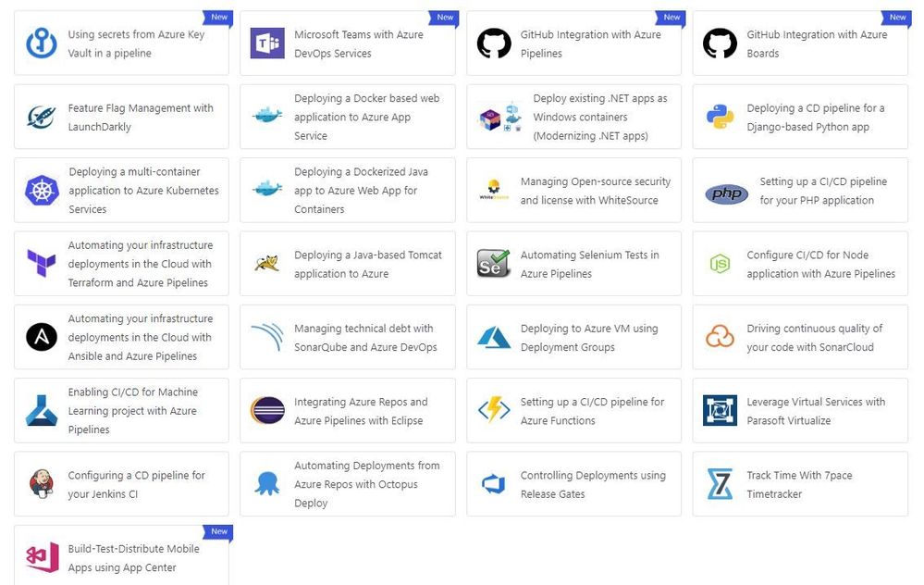This screenshot has width=924, height=585.
Task: Click the 7pace Timetracker icon
Action: pyautogui.click(x=720, y=483)
